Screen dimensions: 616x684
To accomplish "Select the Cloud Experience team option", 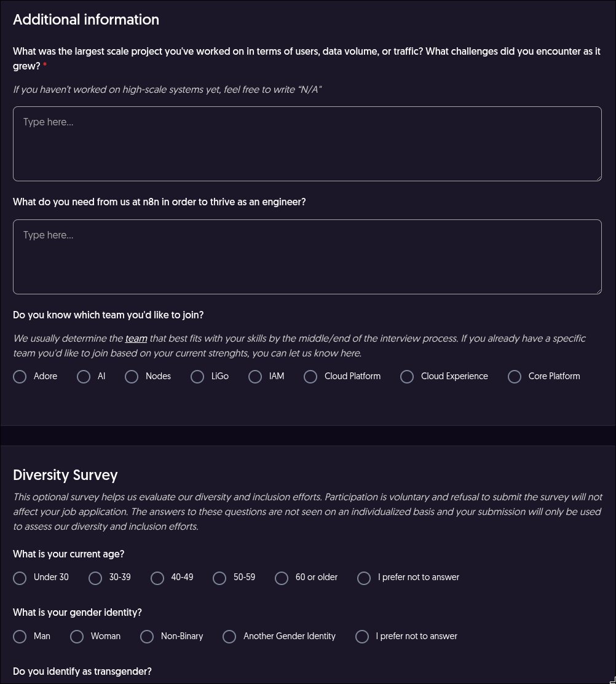I will pos(407,377).
